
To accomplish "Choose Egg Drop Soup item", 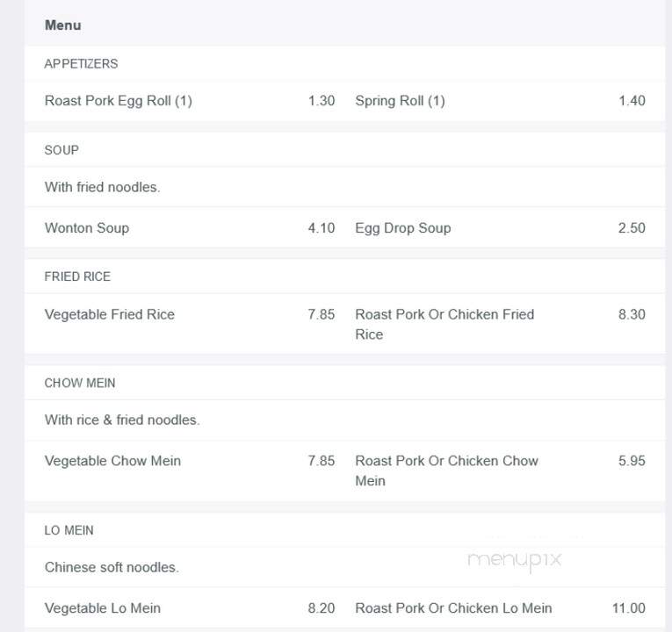I will (403, 228).
